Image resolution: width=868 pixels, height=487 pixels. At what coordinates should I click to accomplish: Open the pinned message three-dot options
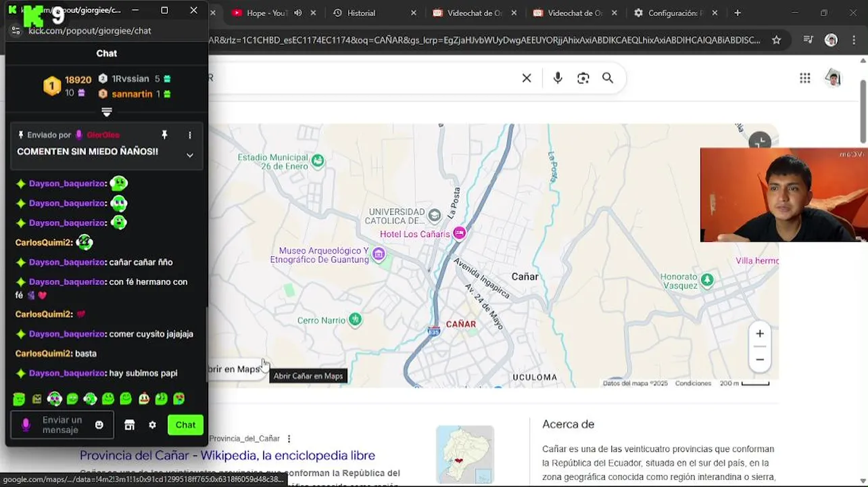(190, 135)
